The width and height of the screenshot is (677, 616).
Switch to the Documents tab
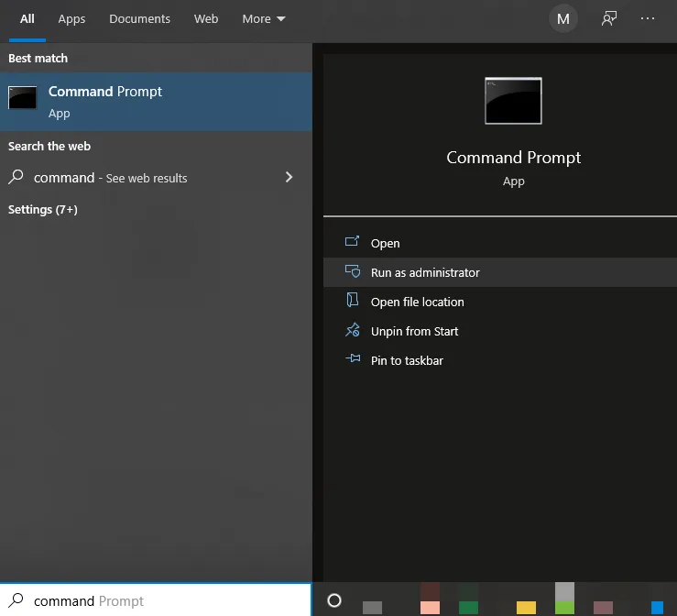139,19
